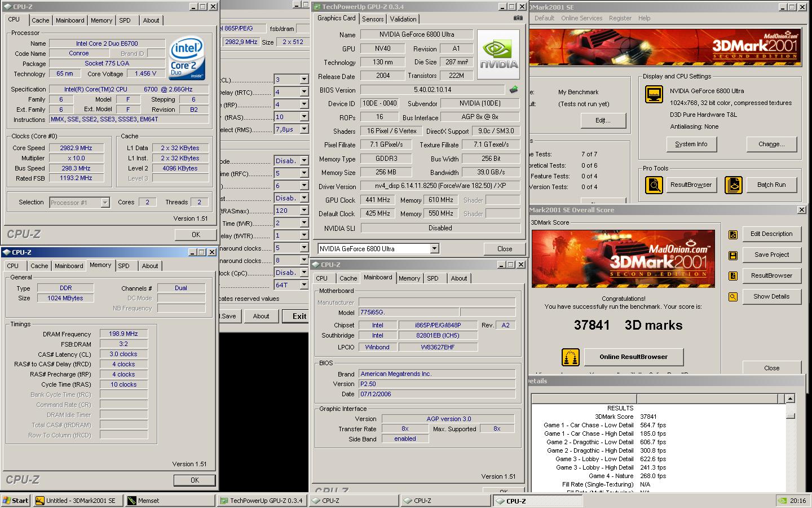Select the Validation tab in GPU-Z

(x=403, y=19)
